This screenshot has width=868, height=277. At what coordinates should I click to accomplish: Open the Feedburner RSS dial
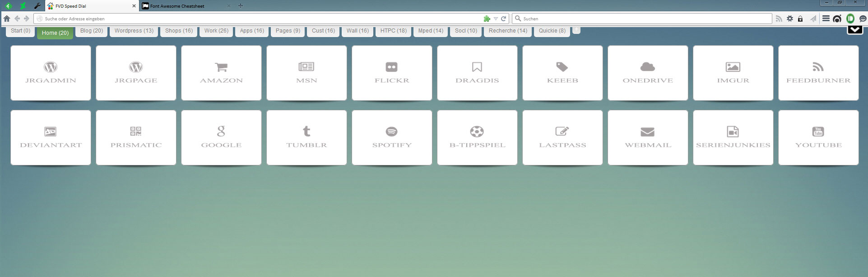point(818,73)
